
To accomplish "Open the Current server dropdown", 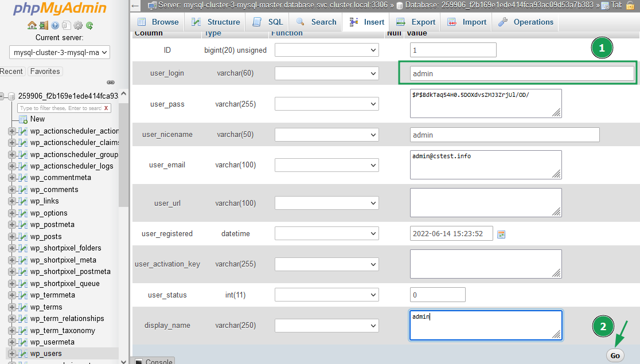I will [60, 53].
